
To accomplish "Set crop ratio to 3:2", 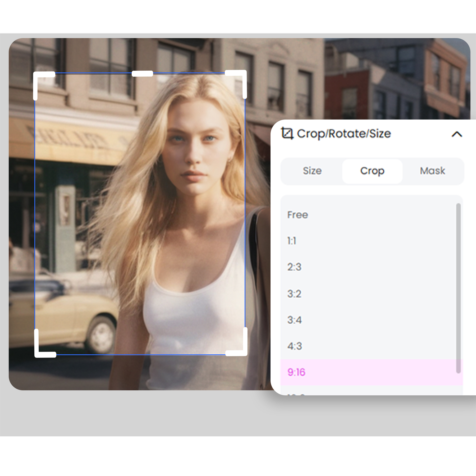I will (x=294, y=294).
